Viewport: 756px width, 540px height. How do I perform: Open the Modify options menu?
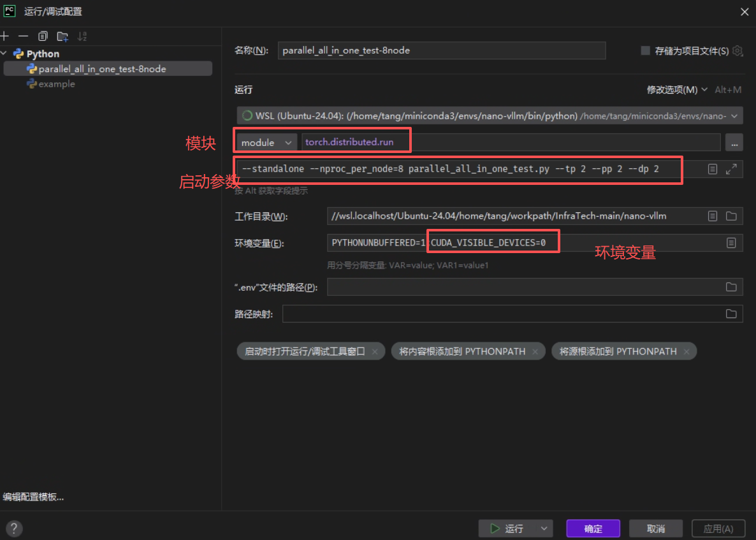click(x=676, y=90)
